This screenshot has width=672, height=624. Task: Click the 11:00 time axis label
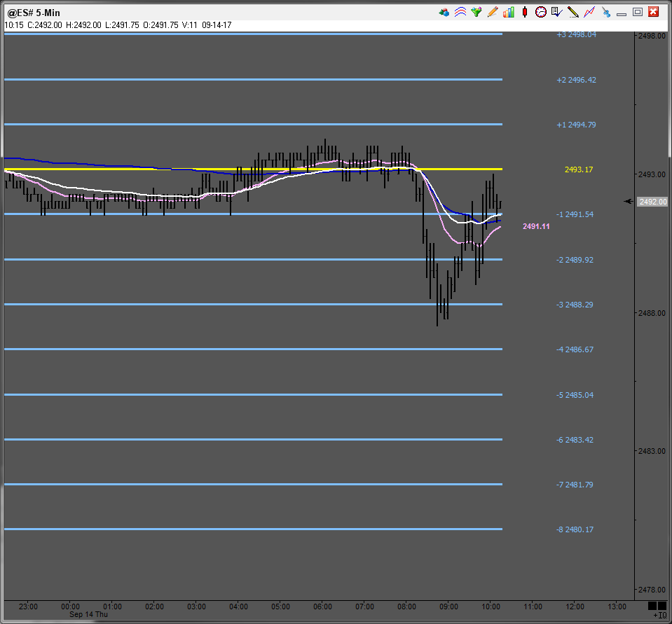point(533,607)
